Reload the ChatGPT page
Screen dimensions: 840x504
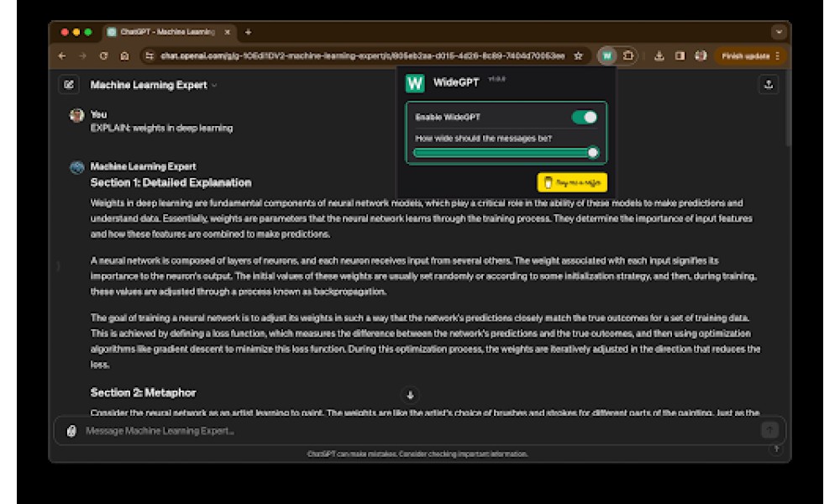pyautogui.click(x=103, y=55)
